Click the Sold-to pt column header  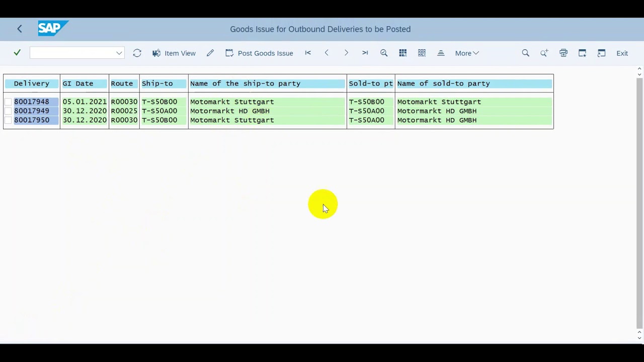[371, 83]
